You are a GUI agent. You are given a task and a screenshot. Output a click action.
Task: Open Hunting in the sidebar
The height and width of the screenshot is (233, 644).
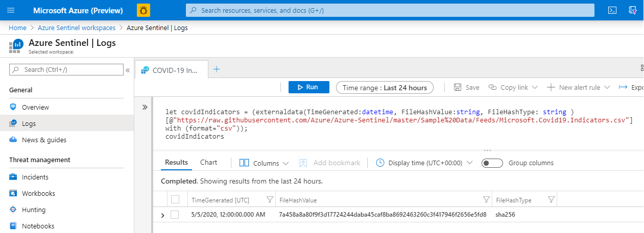pos(34,210)
